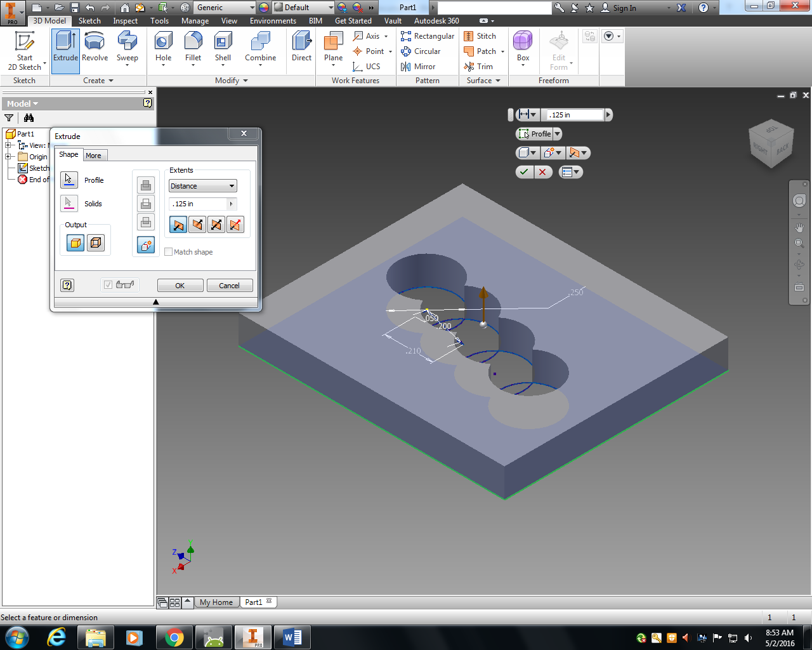This screenshot has height=650, width=812.
Task: Create a work Plane
Action: click(333, 48)
